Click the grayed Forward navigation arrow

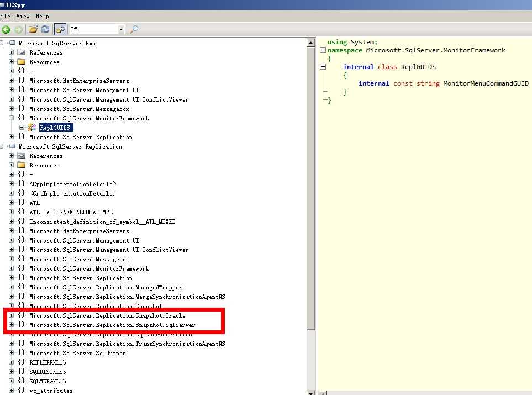(18, 29)
